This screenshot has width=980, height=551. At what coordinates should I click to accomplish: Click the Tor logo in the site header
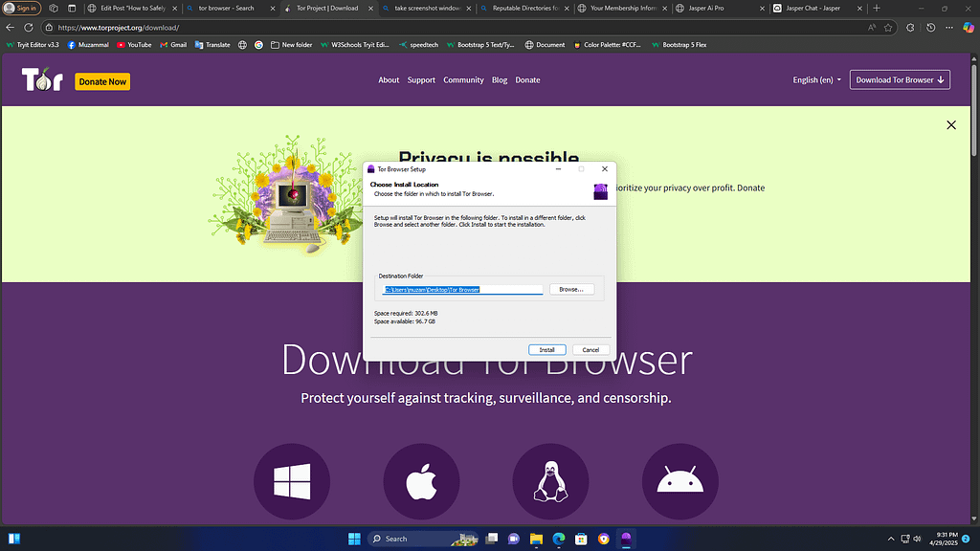(x=42, y=80)
